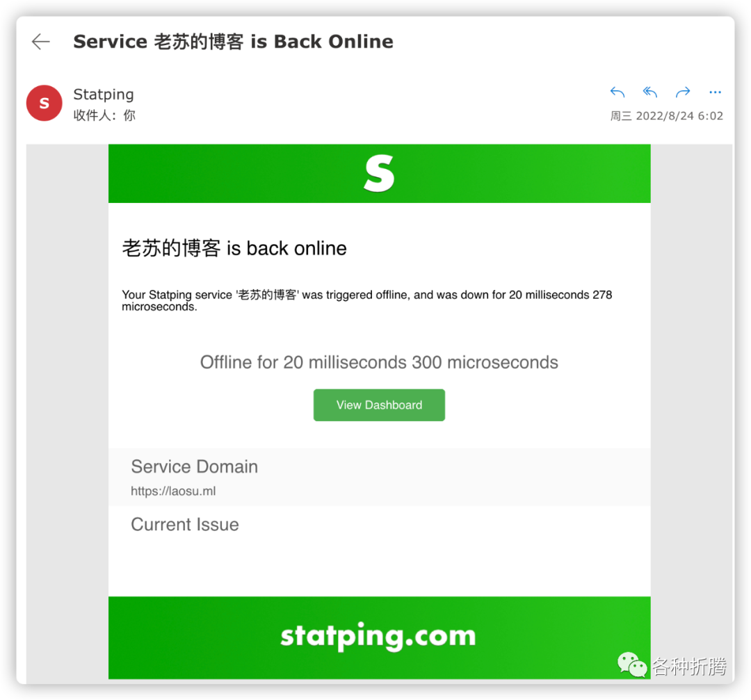Reply all using the double-arrow icon
The height and width of the screenshot is (700, 751).
[x=650, y=92]
